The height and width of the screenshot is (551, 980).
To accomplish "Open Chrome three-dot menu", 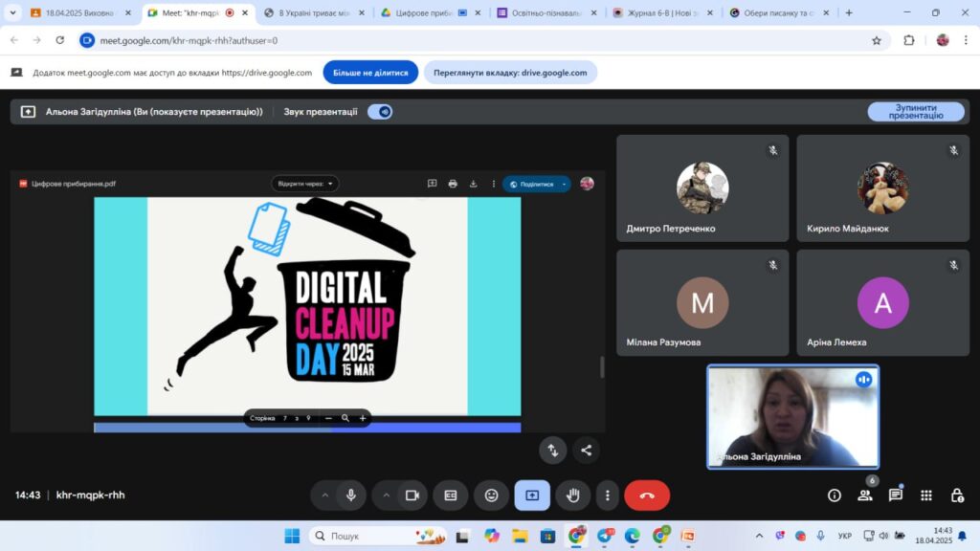I will (966, 40).
